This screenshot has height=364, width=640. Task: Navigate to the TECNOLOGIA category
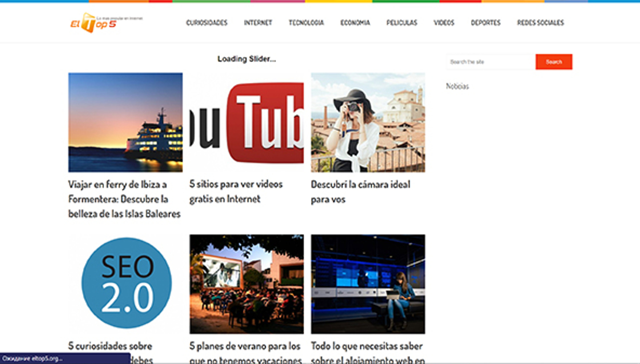coord(306,22)
